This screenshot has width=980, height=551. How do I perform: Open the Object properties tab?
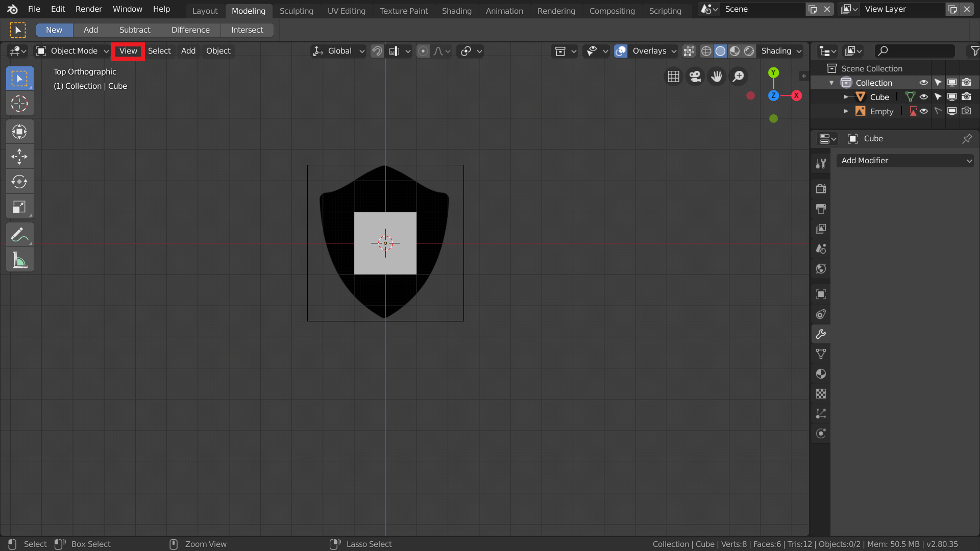click(x=821, y=294)
